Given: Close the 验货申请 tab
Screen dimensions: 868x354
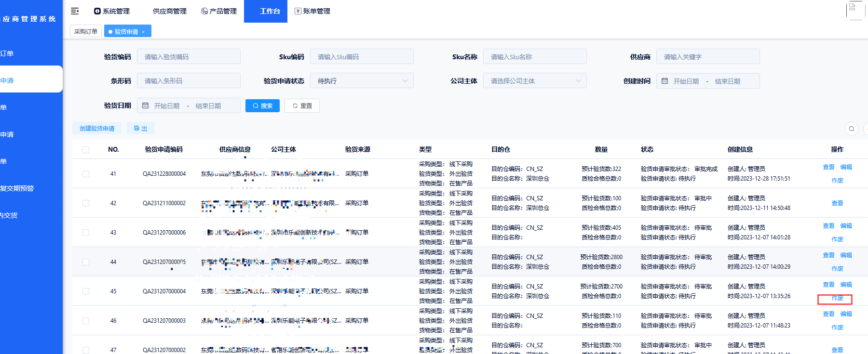Looking at the screenshot, I should pos(143,32).
